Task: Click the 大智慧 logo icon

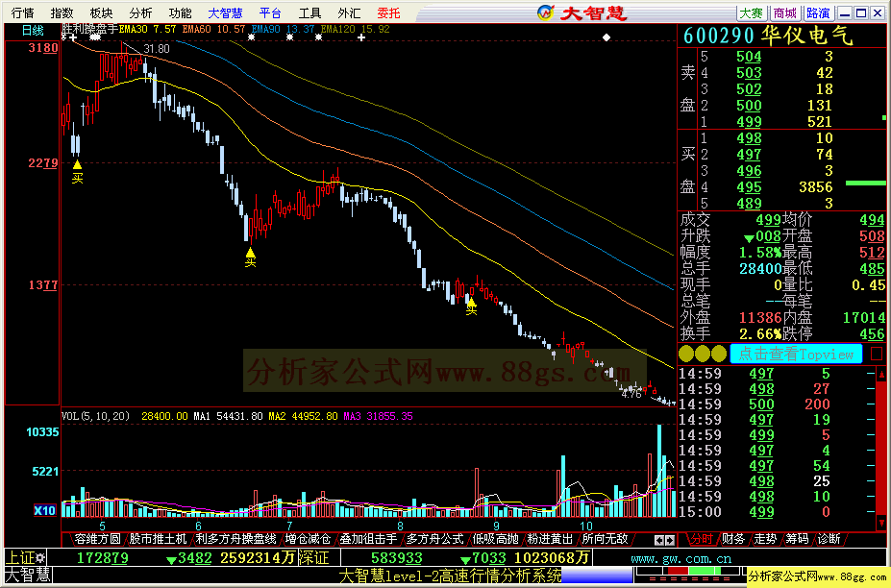Action: click(546, 12)
